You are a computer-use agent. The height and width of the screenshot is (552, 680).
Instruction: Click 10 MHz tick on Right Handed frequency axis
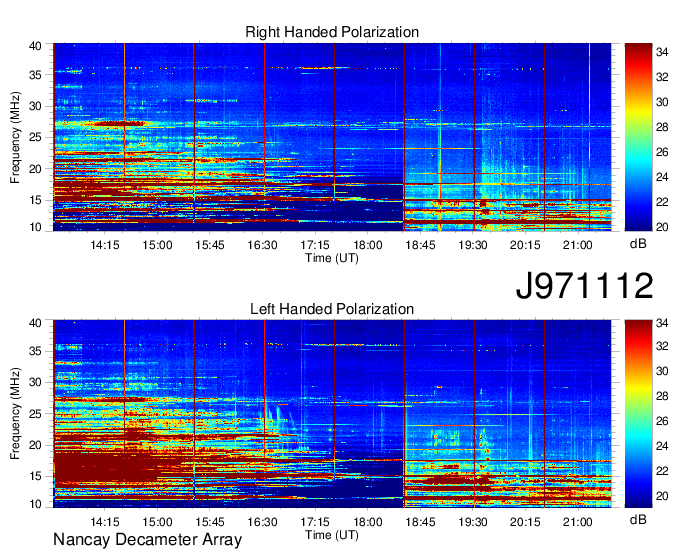35,227
